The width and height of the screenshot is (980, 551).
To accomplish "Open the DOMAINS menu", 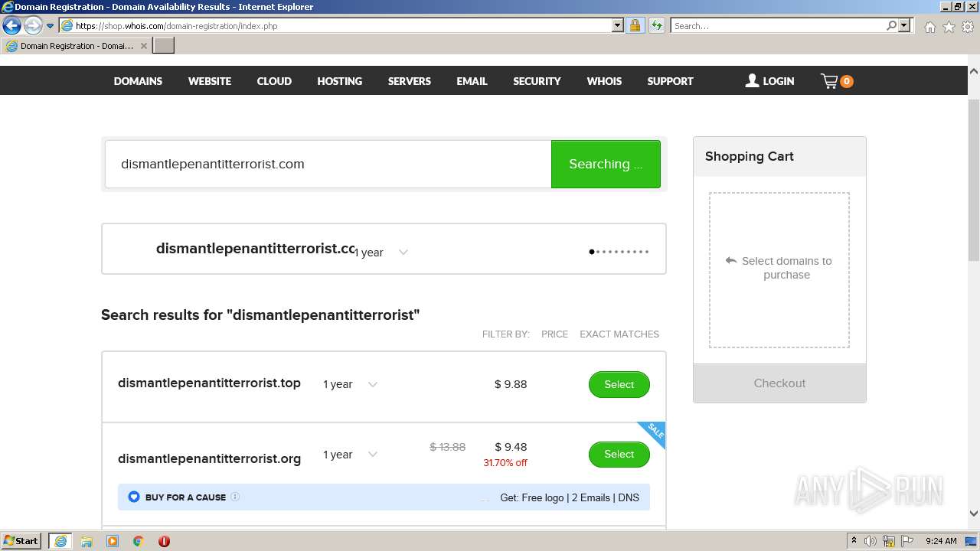I will [x=138, y=81].
